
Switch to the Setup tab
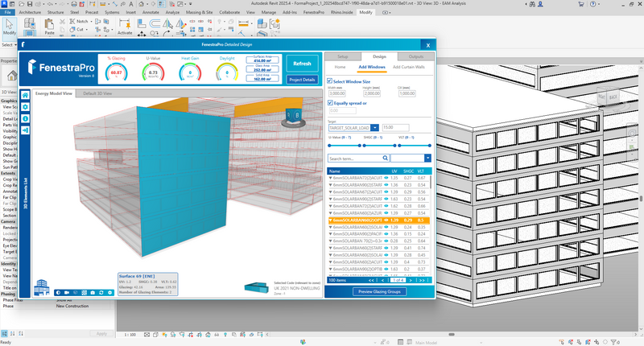click(343, 56)
